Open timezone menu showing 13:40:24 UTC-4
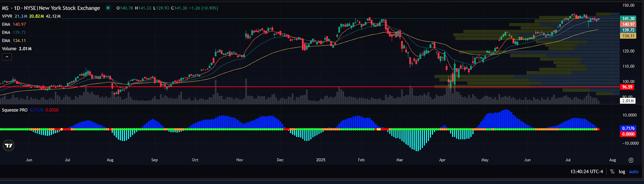 point(586,171)
